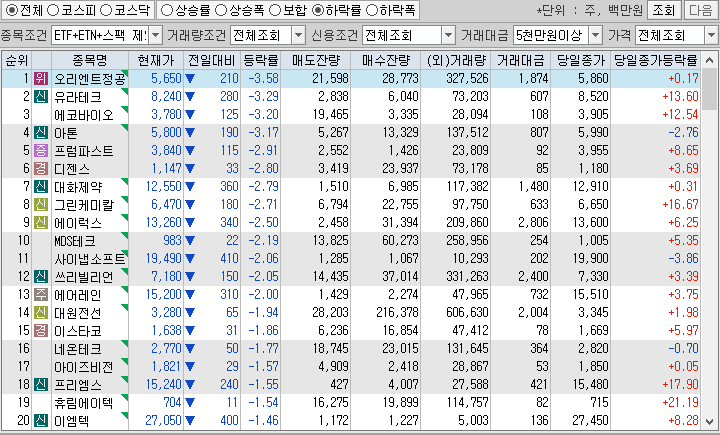Open the 신용조건 전체조회 dropdown
The width and height of the screenshot is (720, 435).
click(x=448, y=35)
